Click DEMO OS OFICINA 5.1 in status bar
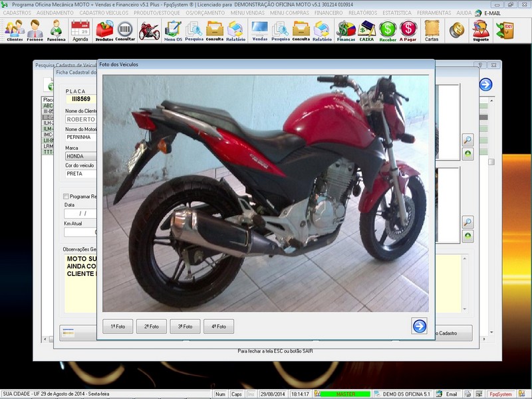 point(406,394)
